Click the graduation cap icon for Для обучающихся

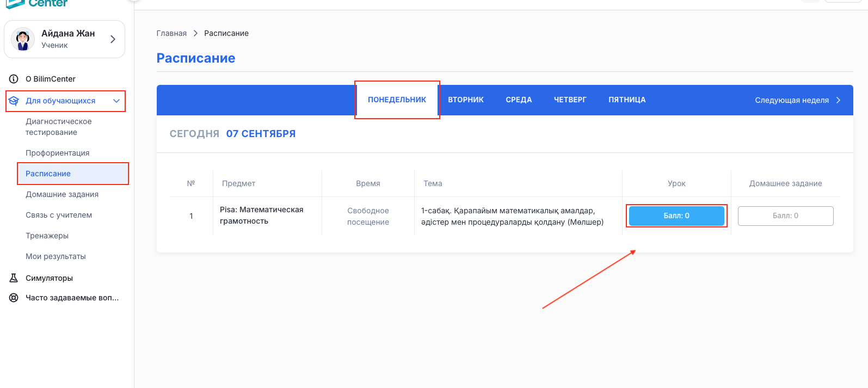pos(14,101)
